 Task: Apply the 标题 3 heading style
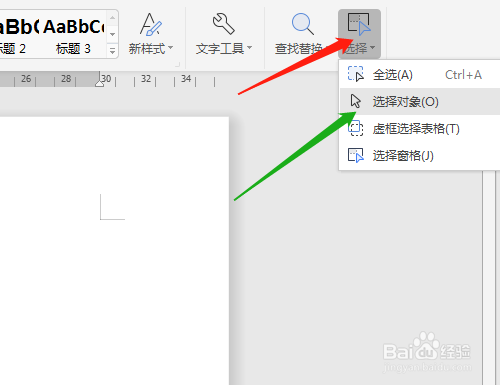[x=73, y=34]
